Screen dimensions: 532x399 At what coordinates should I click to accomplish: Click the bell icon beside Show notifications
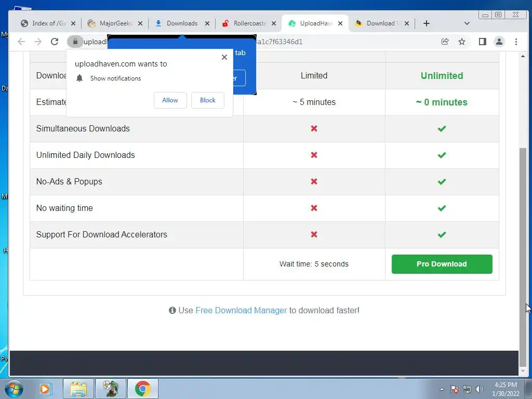79,78
